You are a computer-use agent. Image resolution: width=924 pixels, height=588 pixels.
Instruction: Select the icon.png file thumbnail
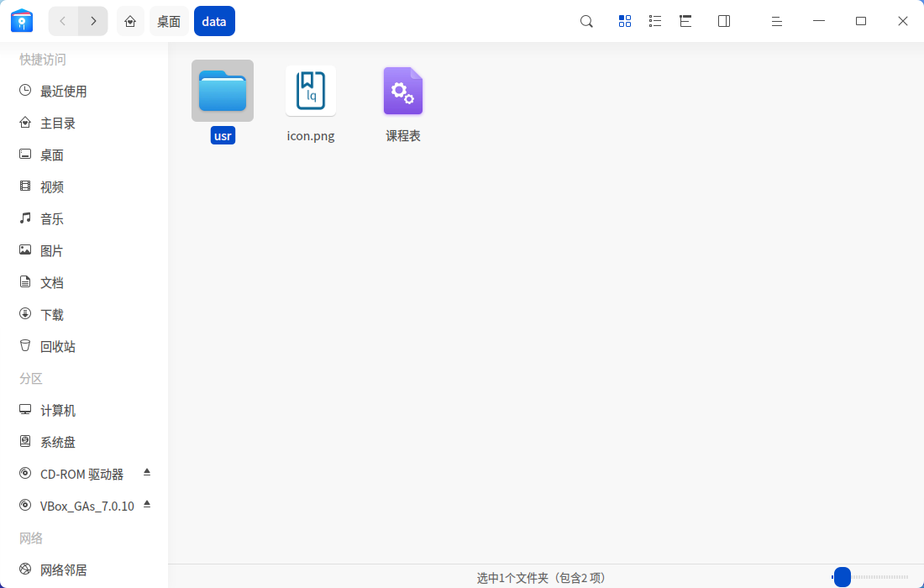click(x=311, y=91)
